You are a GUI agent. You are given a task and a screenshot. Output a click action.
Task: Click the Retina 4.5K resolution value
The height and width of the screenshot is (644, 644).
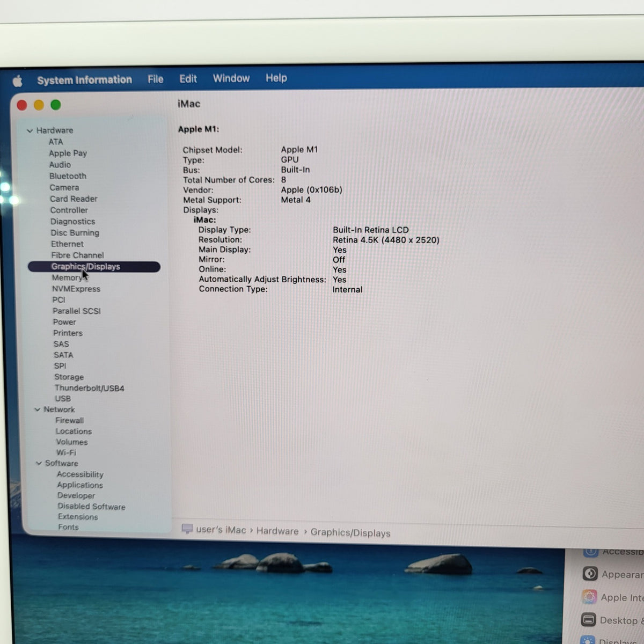click(386, 240)
